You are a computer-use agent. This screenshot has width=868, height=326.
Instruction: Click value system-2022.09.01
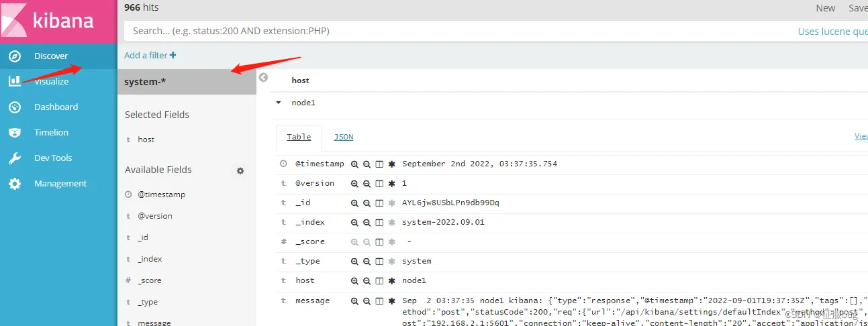443,222
